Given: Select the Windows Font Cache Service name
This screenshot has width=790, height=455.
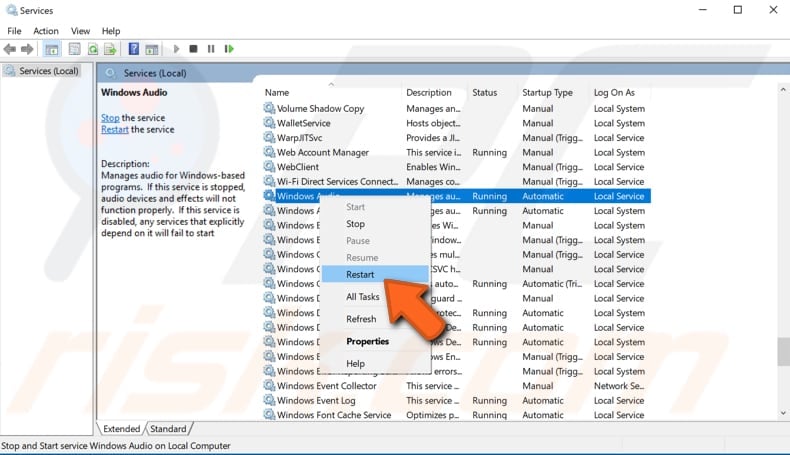Looking at the screenshot, I should click(334, 415).
